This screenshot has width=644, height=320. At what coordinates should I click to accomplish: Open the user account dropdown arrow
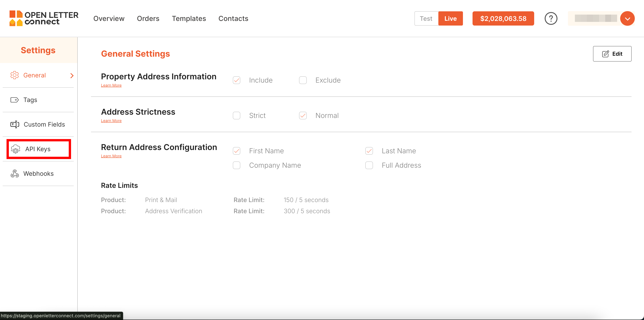[x=627, y=19]
